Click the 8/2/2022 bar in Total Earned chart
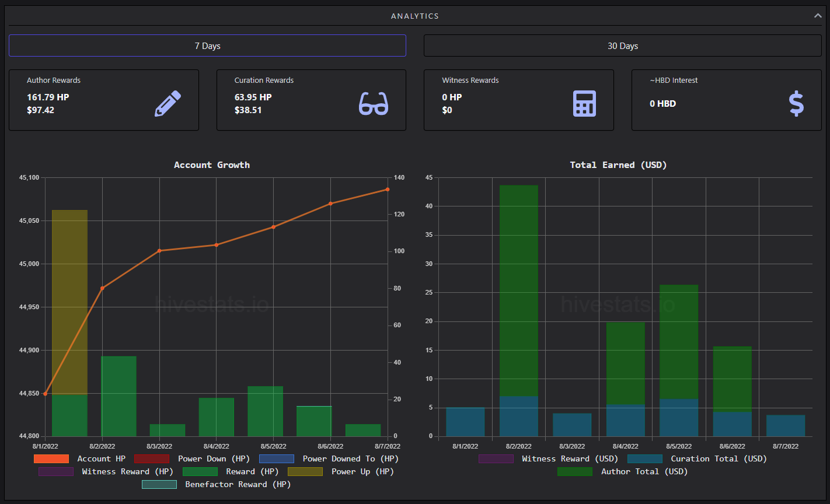Image resolution: width=830 pixels, height=504 pixels. (519, 310)
